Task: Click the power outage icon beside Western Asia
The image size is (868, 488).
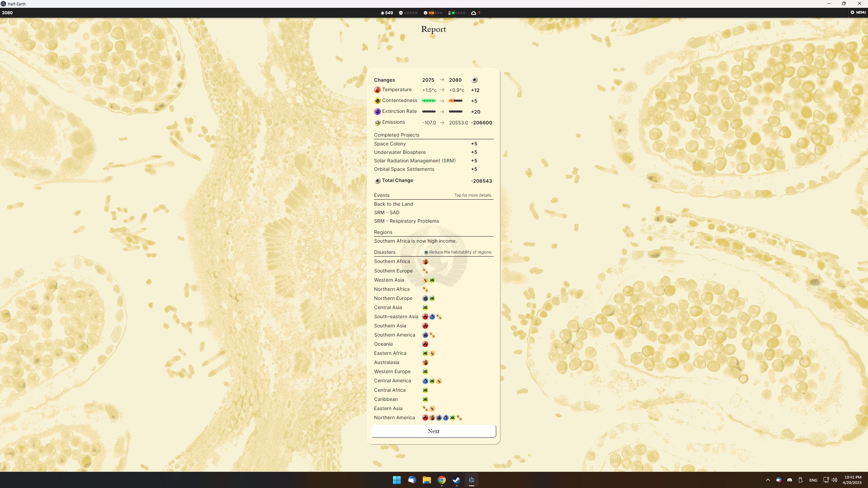Action: [x=425, y=280]
